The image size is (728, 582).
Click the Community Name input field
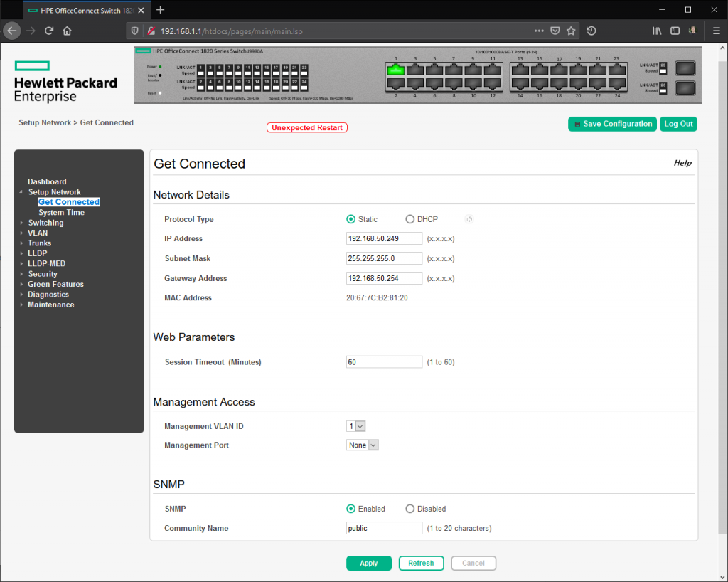pos(384,528)
